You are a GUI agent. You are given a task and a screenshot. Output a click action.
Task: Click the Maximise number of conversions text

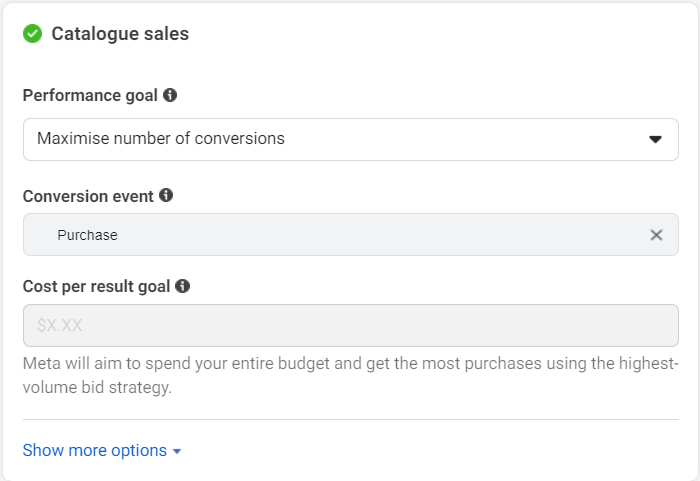coord(161,138)
